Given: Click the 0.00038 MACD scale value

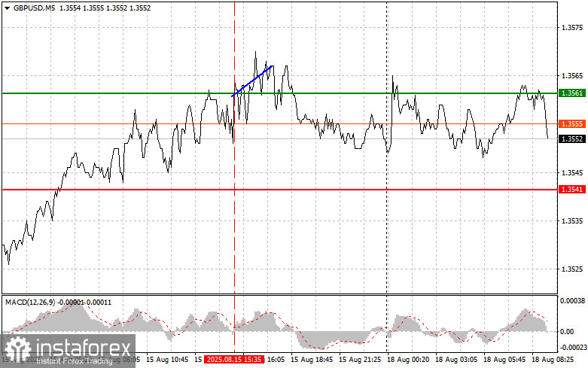Looking at the screenshot, I should [572, 301].
